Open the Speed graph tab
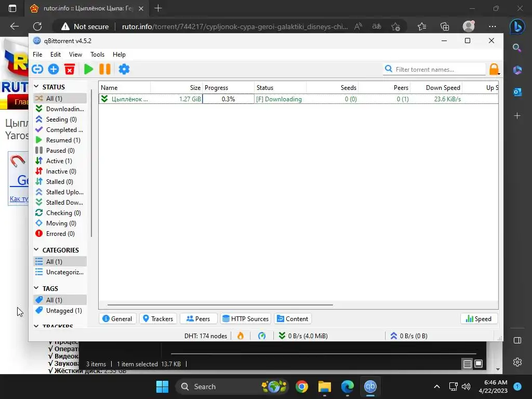Screen dimensions: 532x399 (x=478, y=318)
